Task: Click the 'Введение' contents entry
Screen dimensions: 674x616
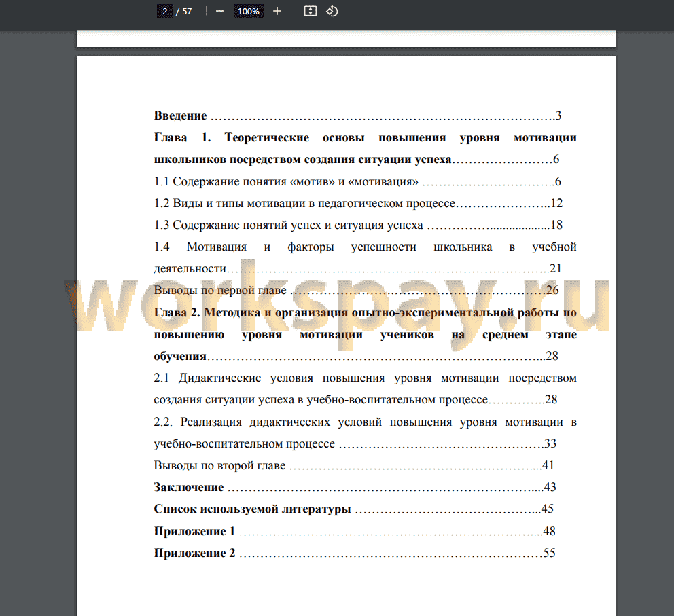Action: point(357,115)
